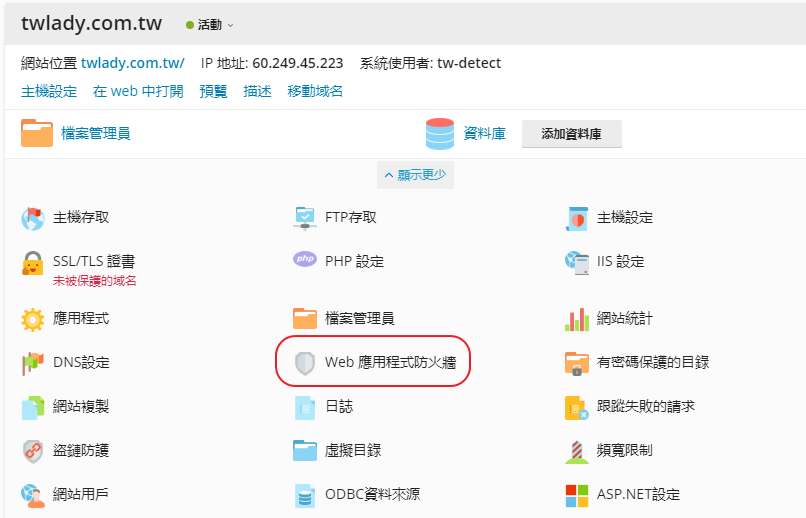The height and width of the screenshot is (518, 806).
Task: Open the twlady.com.tw/ site link
Action: (x=133, y=63)
